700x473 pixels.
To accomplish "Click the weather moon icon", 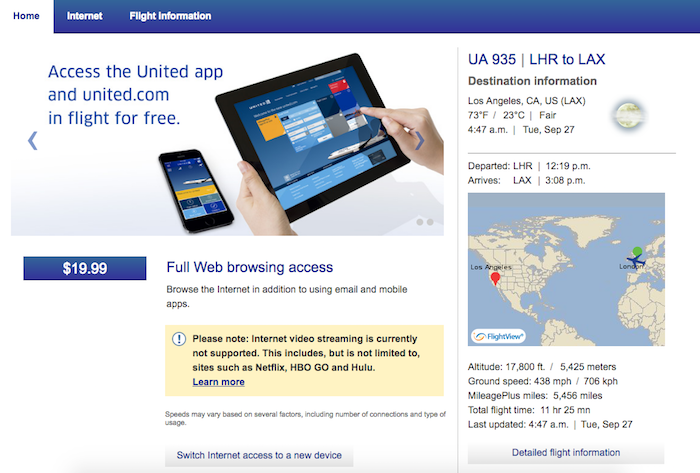I will (x=629, y=115).
